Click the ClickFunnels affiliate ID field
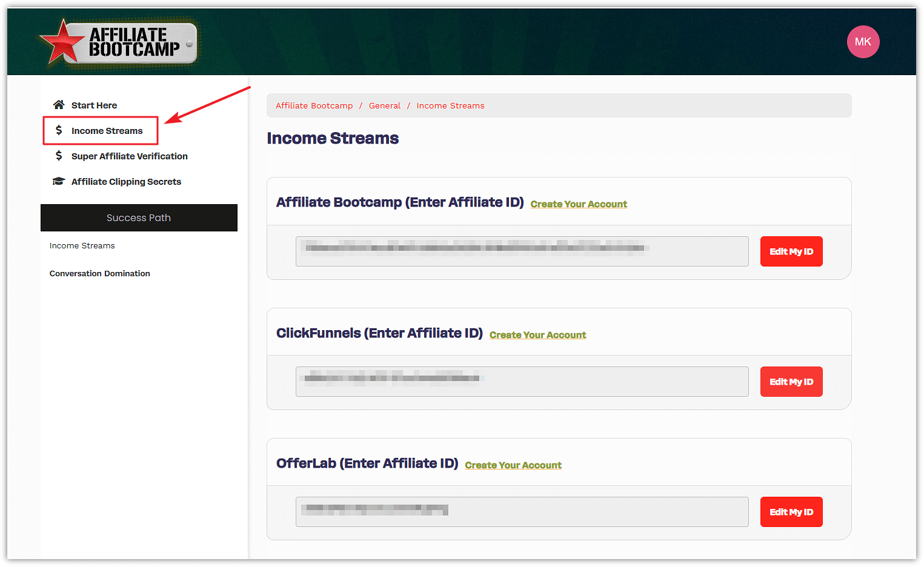 pyautogui.click(x=522, y=382)
